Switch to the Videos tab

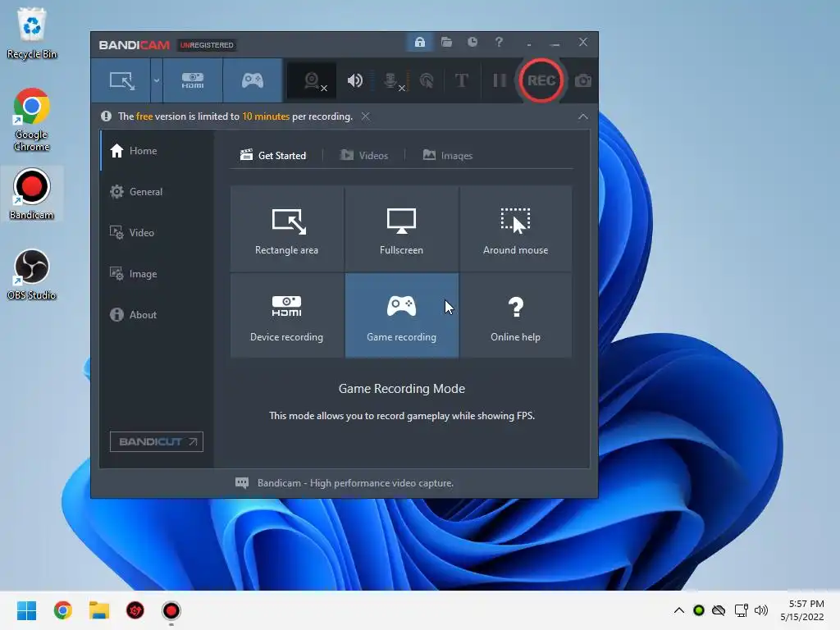(364, 155)
